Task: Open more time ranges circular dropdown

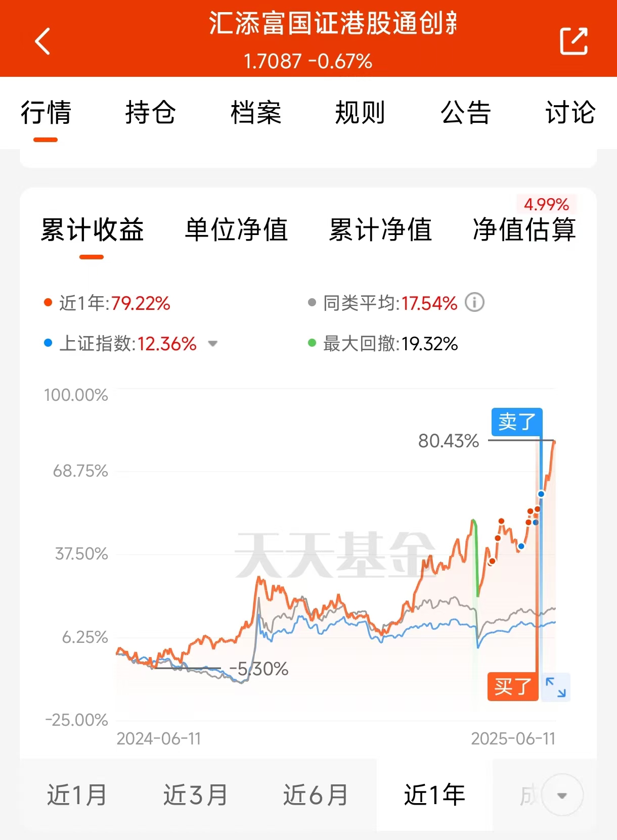Action: point(562,795)
